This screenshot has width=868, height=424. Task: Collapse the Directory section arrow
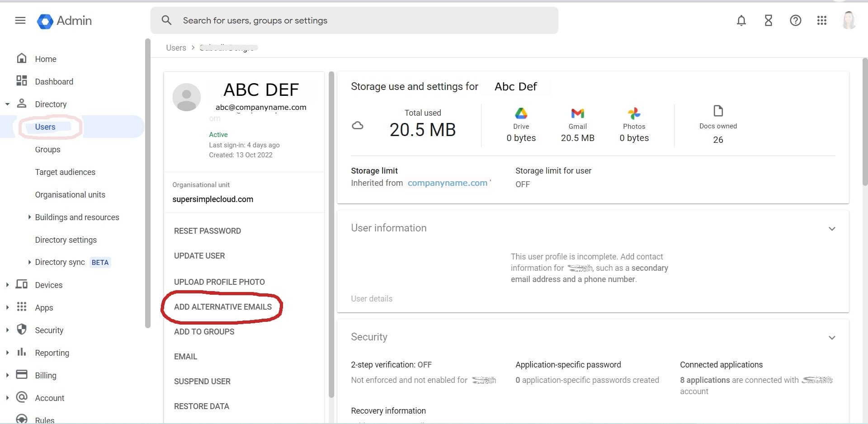coord(7,104)
